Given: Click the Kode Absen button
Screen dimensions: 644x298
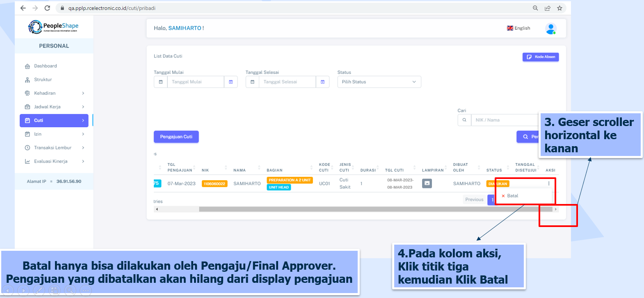Looking at the screenshot, I should (540, 57).
